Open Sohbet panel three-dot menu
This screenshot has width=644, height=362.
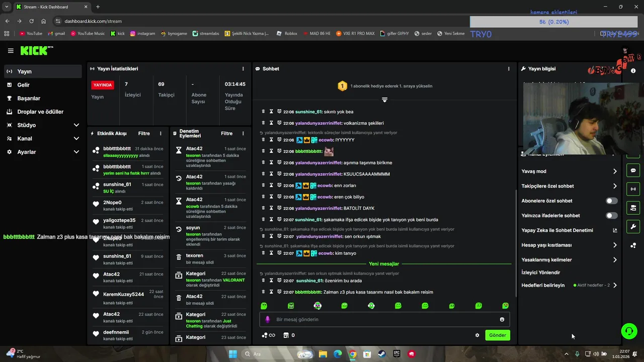[x=509, y=69]
